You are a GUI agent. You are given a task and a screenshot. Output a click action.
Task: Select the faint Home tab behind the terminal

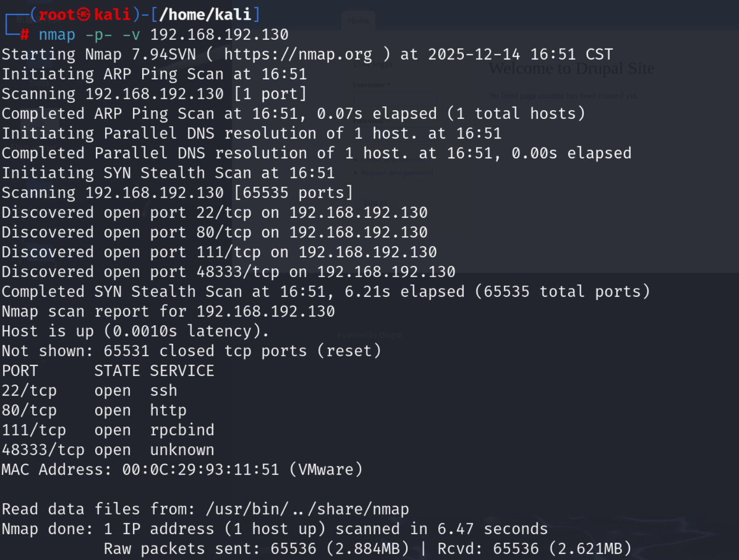(358, 21)
